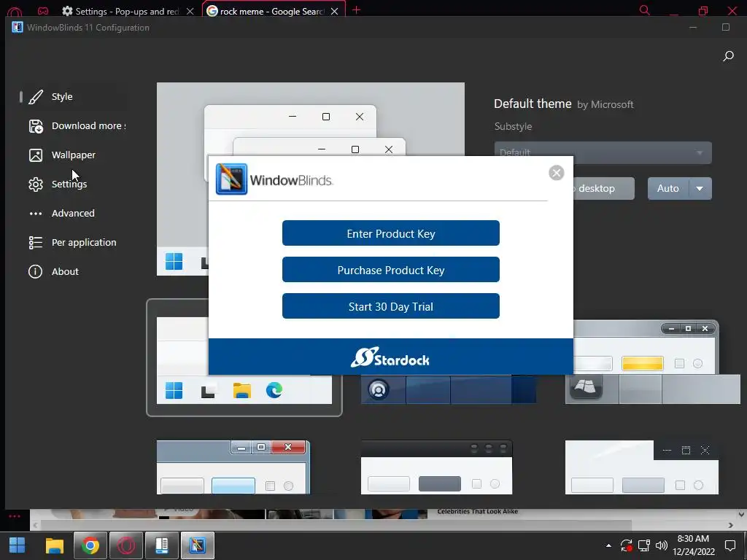The image size is (747, 560).
Task: Expand the Auto dropdown arrow
Action: 700,189
